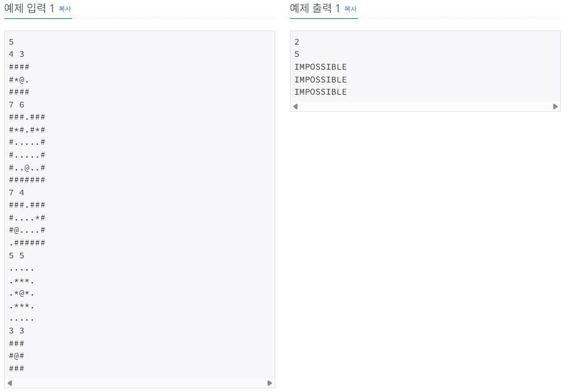Viewport: 567px width, 392px height.
Task: Place cursor on the "7 4" input line
Action: pyautogui.click(x=16, y=193)
